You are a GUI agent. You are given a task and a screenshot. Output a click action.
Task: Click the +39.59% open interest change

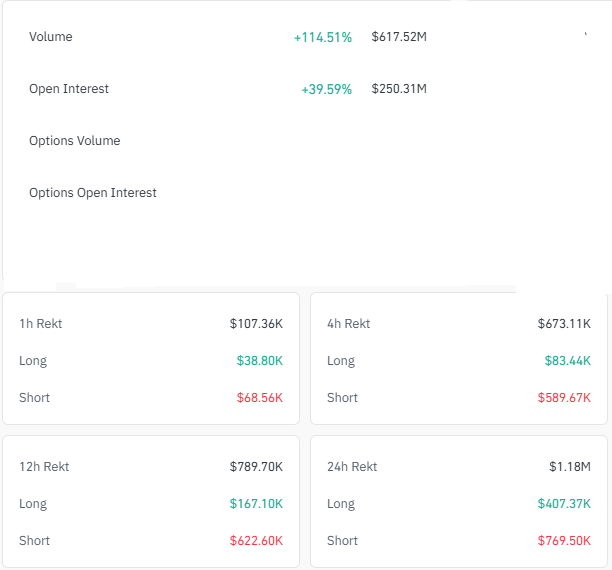point(326,89)
